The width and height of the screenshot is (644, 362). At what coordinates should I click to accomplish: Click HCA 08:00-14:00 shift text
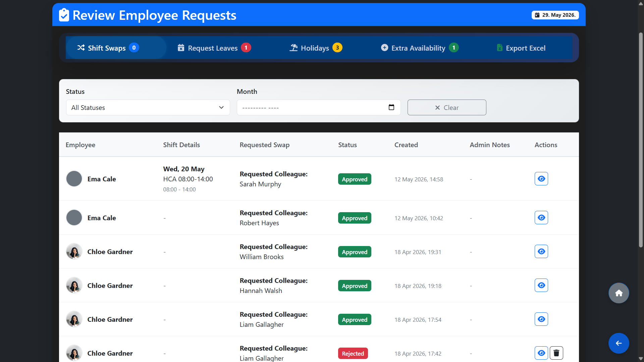(x=188, y=179)
